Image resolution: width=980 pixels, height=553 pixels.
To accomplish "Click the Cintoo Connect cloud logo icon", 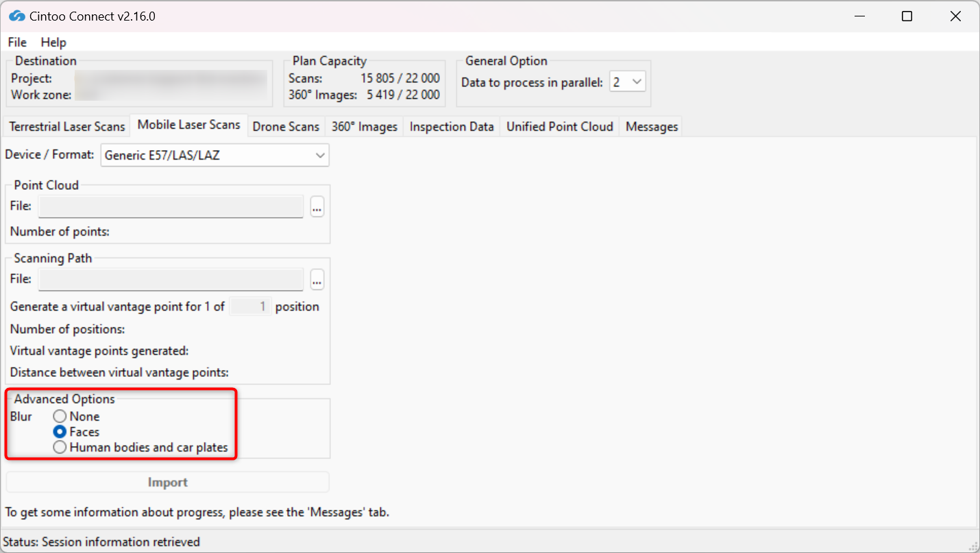I will click(x=17, y=16).
